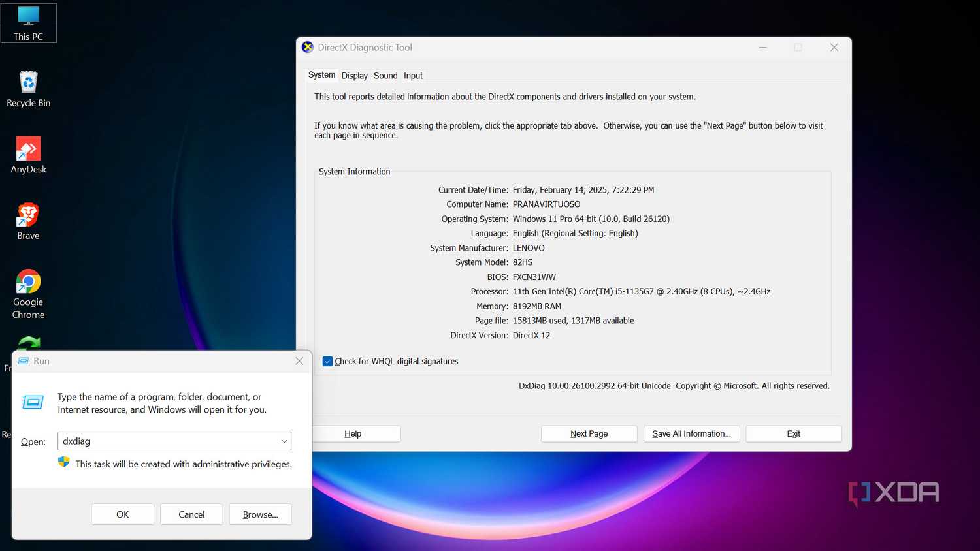The width and height of the screenshot is (980, 551).
Task: Click the large Run icon beside the description
Action: 33,402
